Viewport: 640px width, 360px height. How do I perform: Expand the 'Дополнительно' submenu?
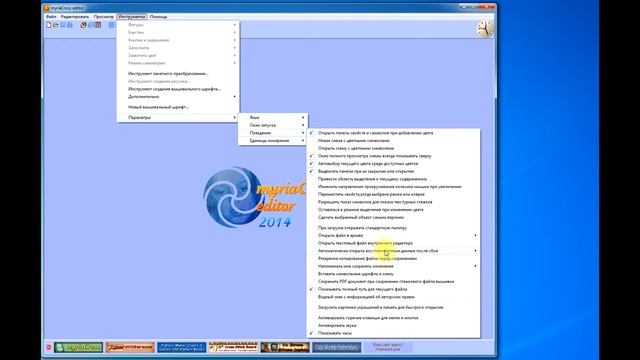[x=178, y=97]
